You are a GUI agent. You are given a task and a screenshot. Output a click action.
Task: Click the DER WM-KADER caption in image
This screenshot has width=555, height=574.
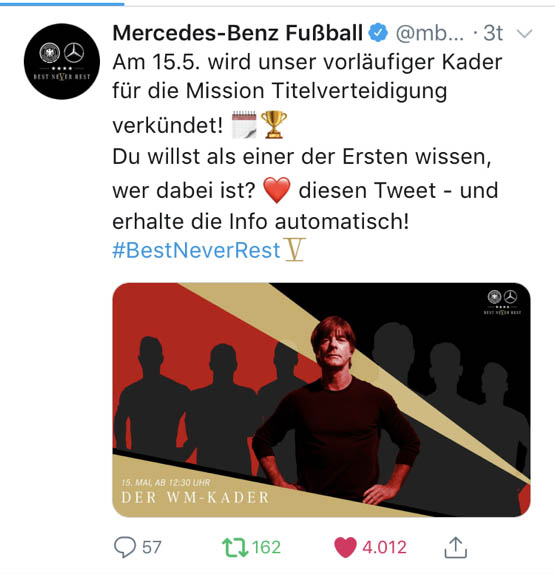195,497
